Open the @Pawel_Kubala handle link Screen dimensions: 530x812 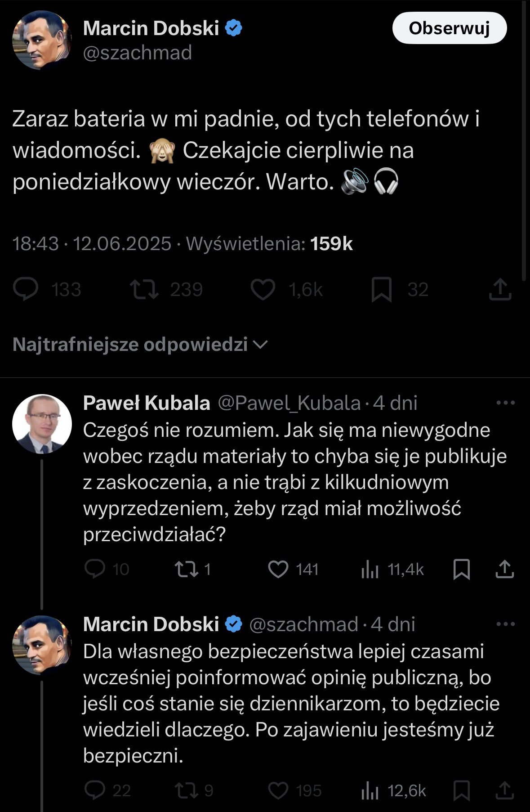pos(289,403)
